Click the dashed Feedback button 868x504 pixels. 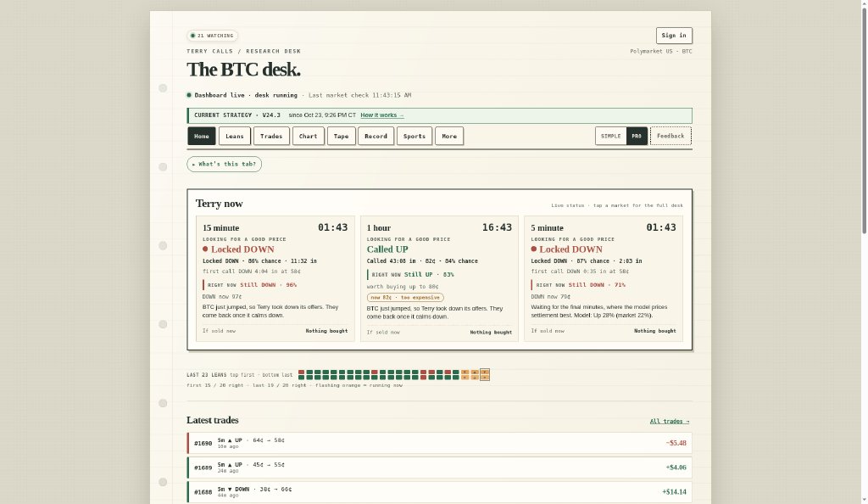click(x=671, y=137)
